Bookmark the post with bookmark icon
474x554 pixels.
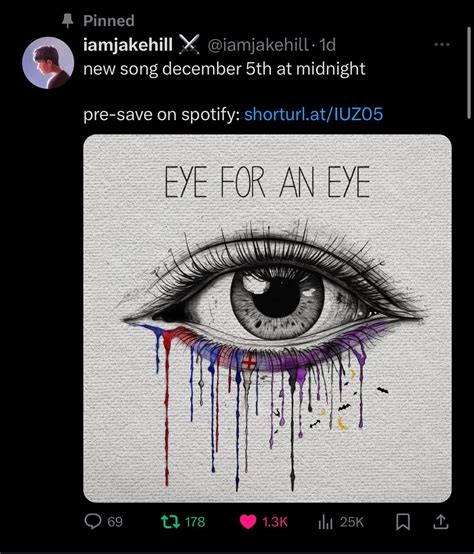point(403,522)
